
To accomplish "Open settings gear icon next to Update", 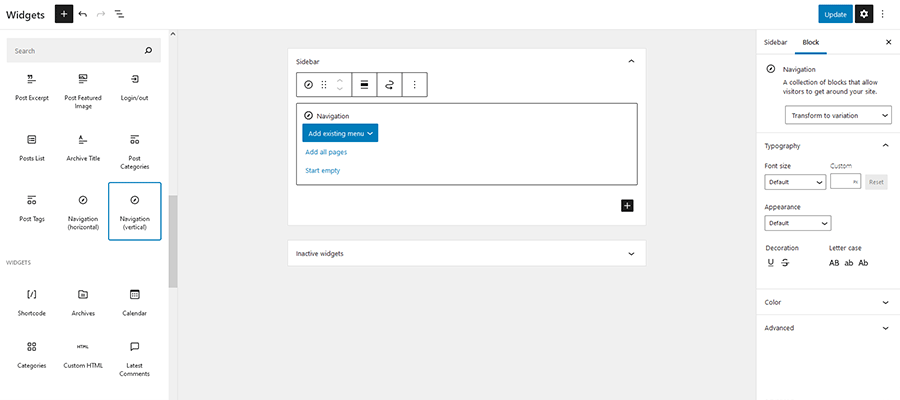I will (x=864, y=14).
